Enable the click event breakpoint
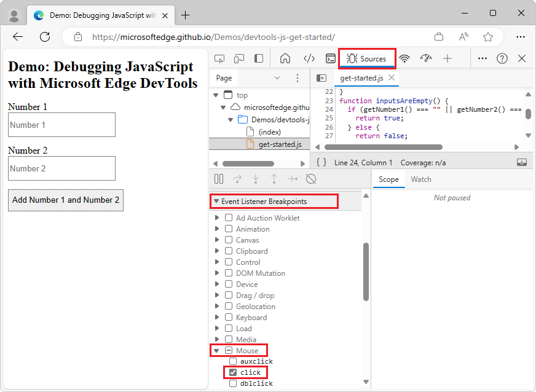The height and width of the screenshot is (392, 536). coord(232,372)
